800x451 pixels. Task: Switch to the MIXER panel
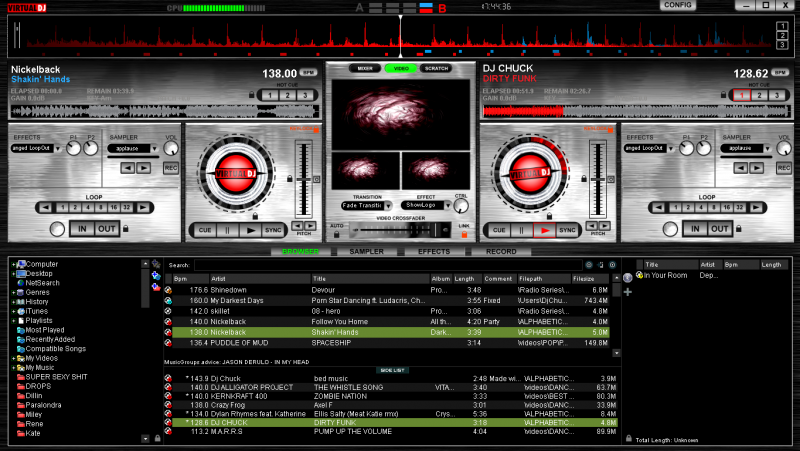(365, 68)
